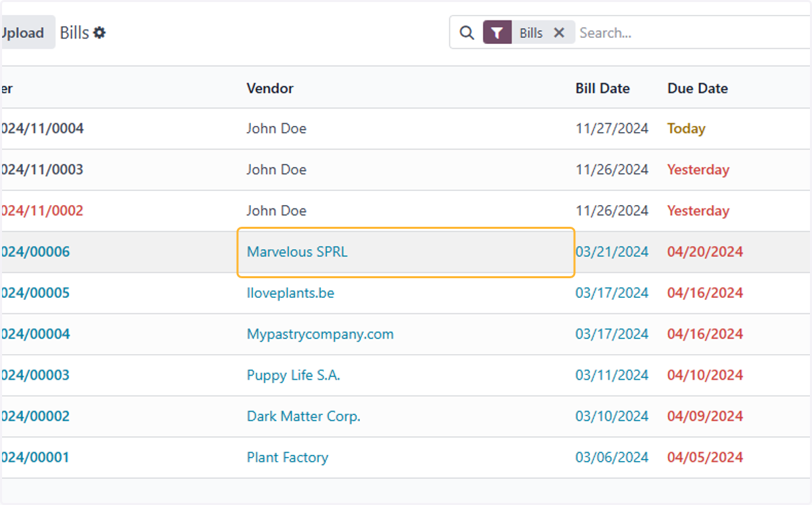Screen dimensions: 812x505
Task: Open bill number 024/00001
Action: click(35, 457)
